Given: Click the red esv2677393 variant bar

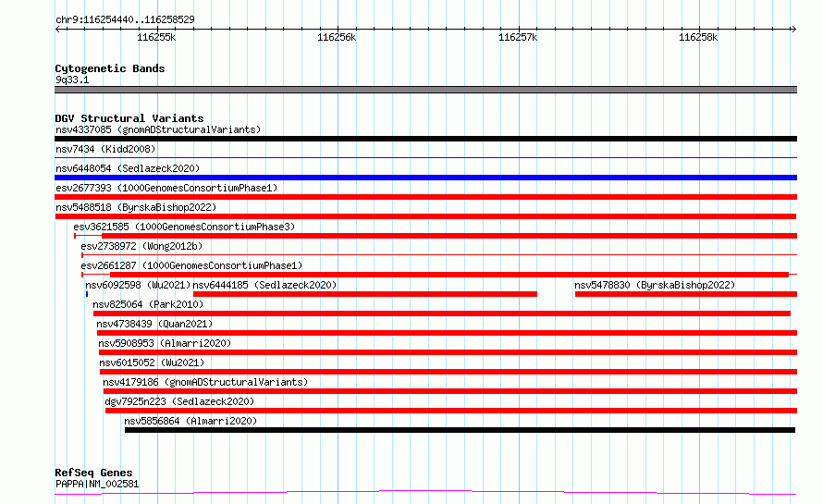Looking at the screenshot, I should point(425,197).
